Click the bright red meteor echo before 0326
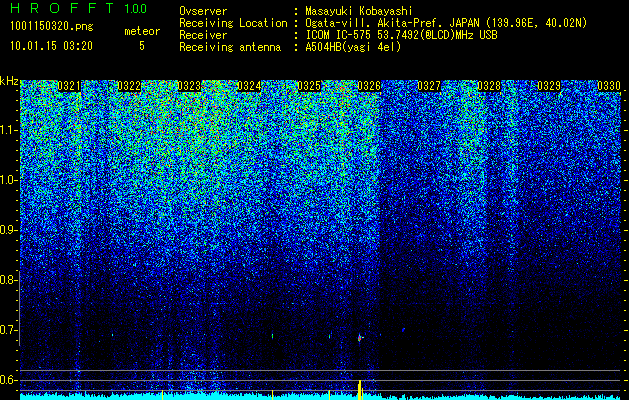The image size is (629, 400). coord(360,338)
